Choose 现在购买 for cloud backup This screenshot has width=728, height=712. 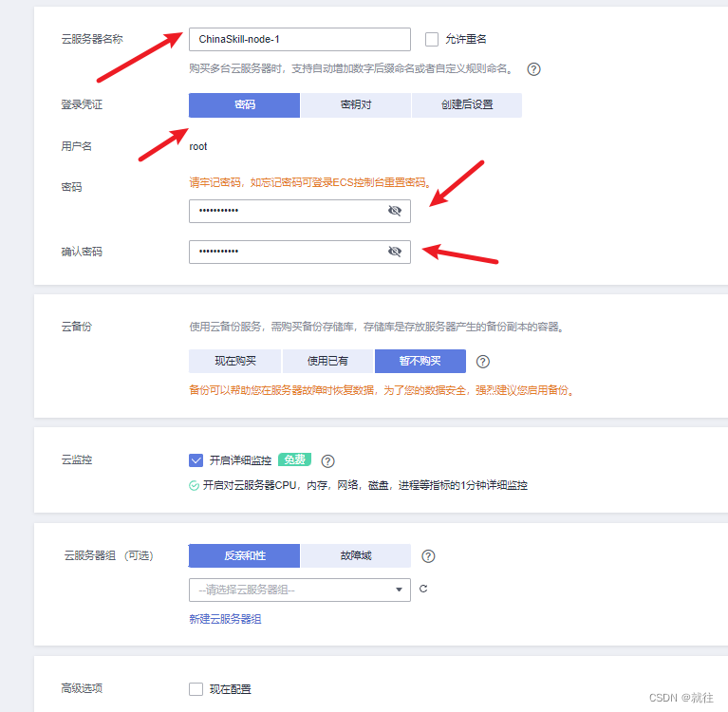(235, 361)
